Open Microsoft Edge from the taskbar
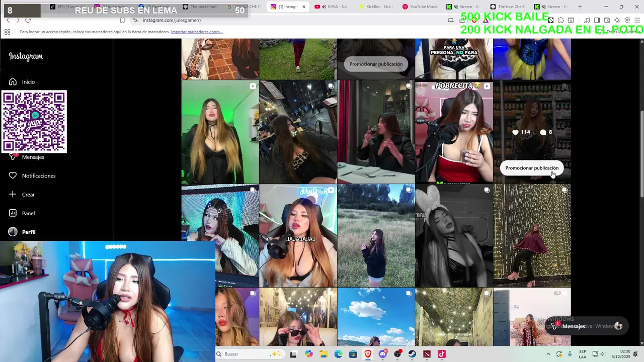 click(x=338, y=354)
